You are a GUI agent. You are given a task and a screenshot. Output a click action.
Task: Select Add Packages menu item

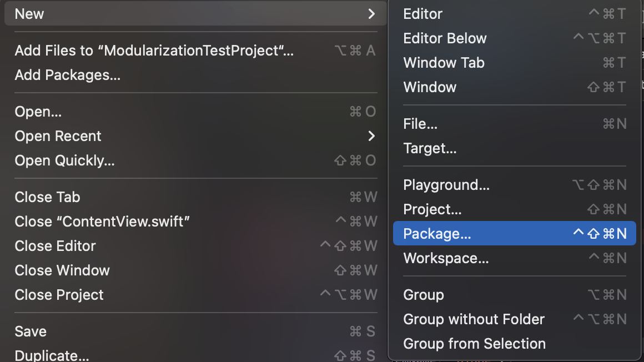pyautogui.click(x=68, y=75)
